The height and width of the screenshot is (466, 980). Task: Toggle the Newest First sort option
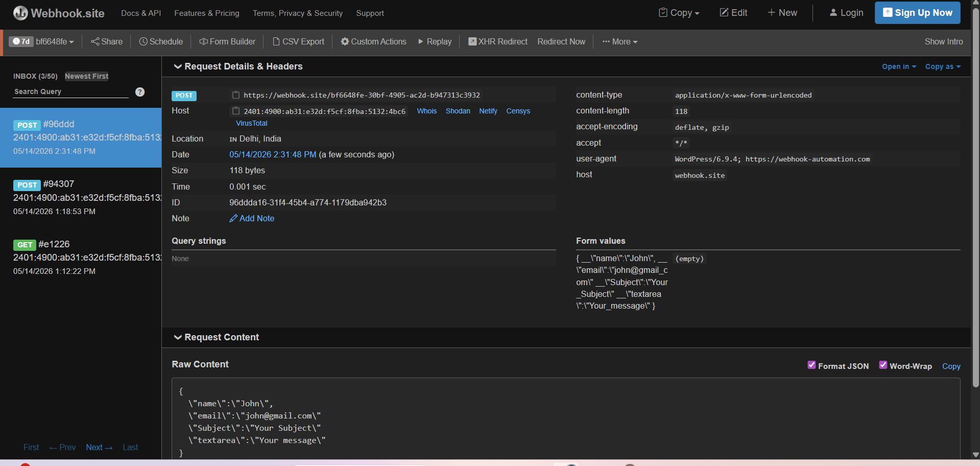tap(87, 76)
